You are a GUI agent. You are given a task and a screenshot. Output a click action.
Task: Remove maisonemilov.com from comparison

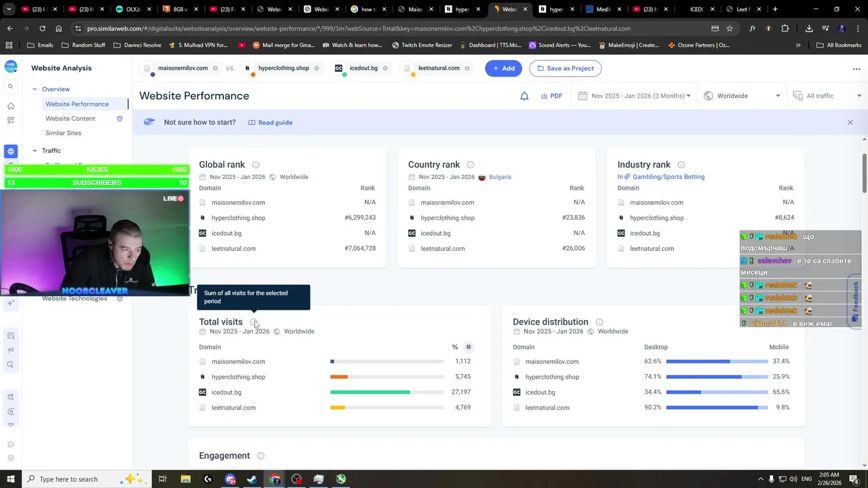coord(215,68)
